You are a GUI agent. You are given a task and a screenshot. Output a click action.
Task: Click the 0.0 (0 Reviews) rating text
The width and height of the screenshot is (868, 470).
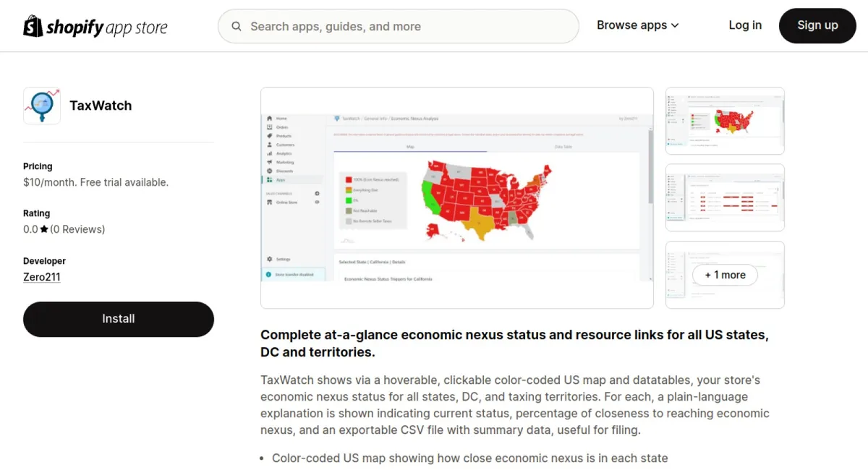coord(64,229)
